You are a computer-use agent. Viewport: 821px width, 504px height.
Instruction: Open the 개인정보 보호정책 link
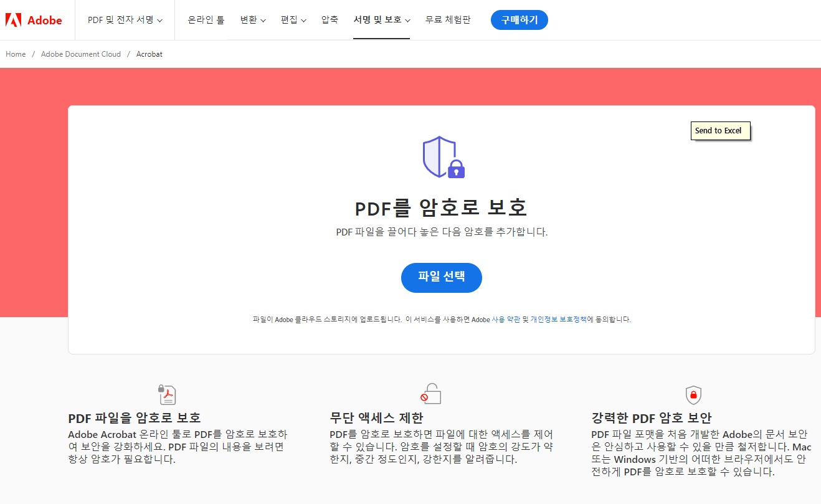(x=558, y=320)
